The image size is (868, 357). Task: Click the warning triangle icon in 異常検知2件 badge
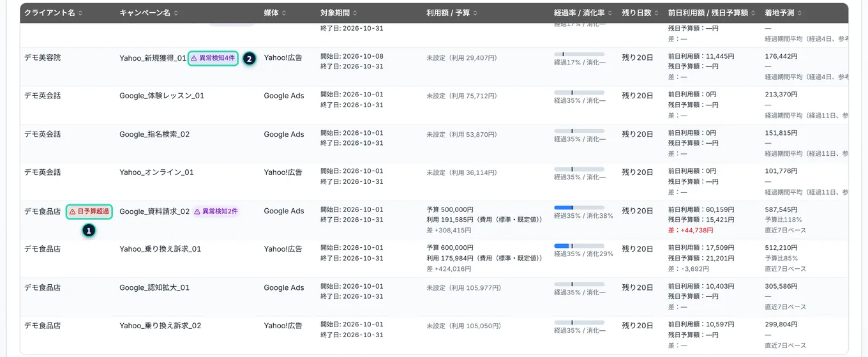coord(197,211)
